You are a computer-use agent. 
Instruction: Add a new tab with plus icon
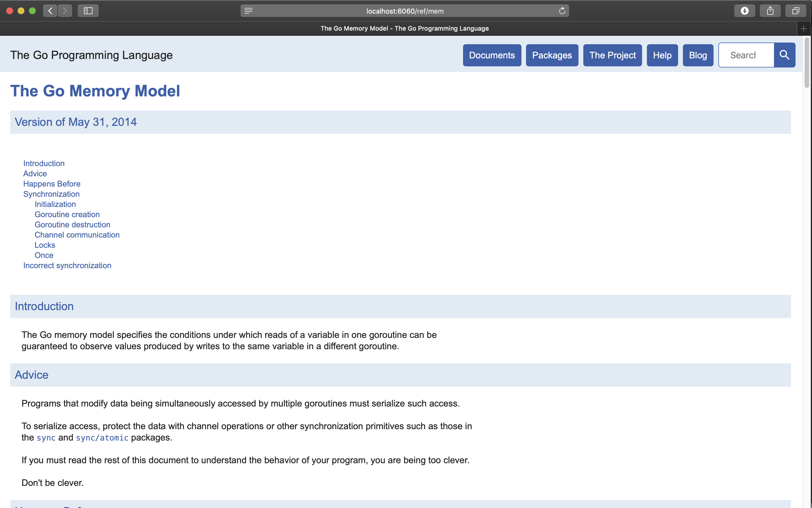[803, 29]
